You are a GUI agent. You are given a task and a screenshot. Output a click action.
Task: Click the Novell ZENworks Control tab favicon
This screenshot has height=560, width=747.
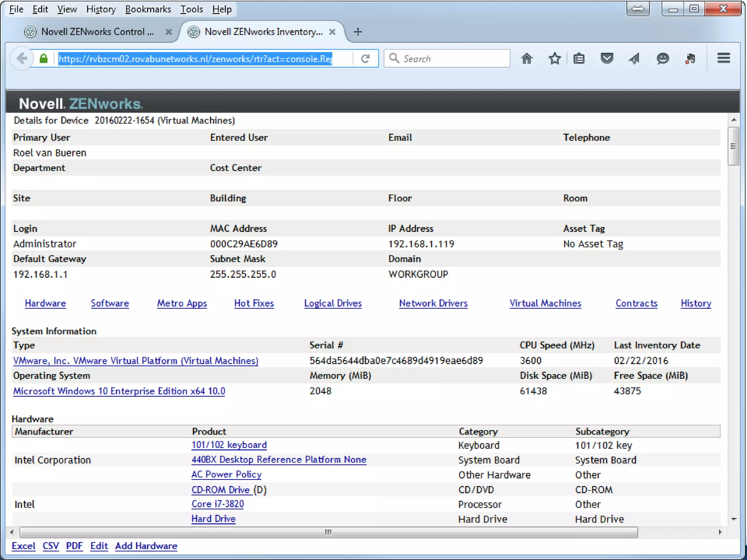coord(30,32)
